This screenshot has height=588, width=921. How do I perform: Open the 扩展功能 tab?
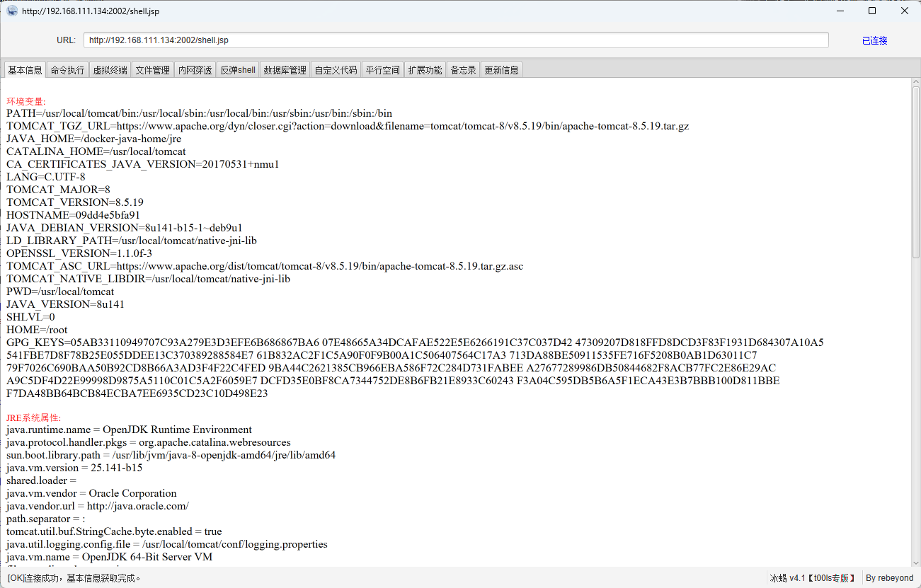pyautogui.click(x=425, y=70)
